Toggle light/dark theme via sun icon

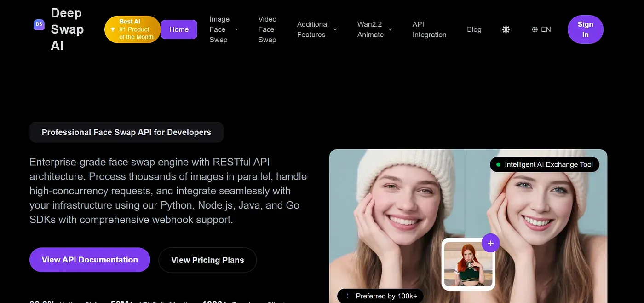pyautogui.click(x=506, y=29)
